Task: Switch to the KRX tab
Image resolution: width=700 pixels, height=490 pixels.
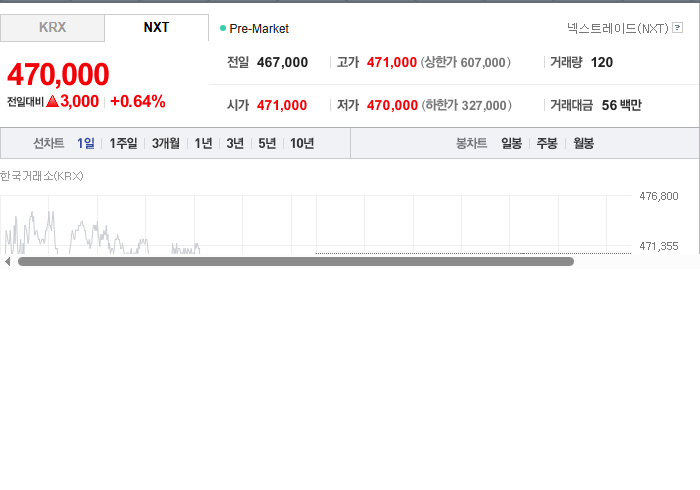Action: (x=52, y=28)
